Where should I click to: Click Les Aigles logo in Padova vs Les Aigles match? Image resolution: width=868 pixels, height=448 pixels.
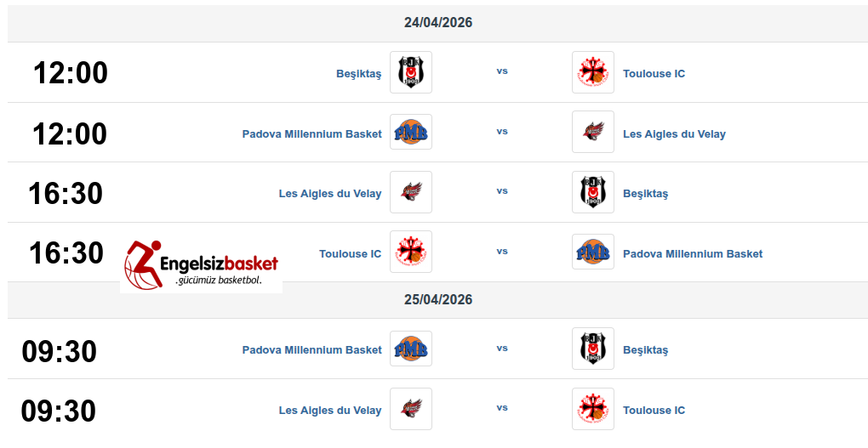tap(593, 132)
